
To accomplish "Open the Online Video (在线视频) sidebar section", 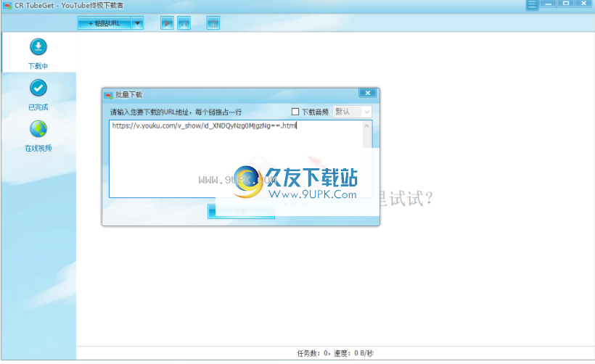I will click(x=38, y=136).
